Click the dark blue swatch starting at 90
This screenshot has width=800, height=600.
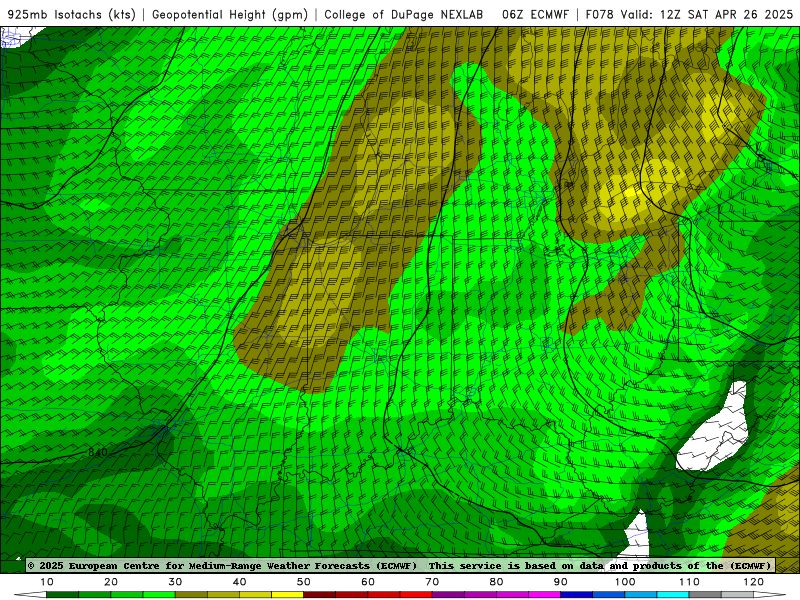coord(577,595)
